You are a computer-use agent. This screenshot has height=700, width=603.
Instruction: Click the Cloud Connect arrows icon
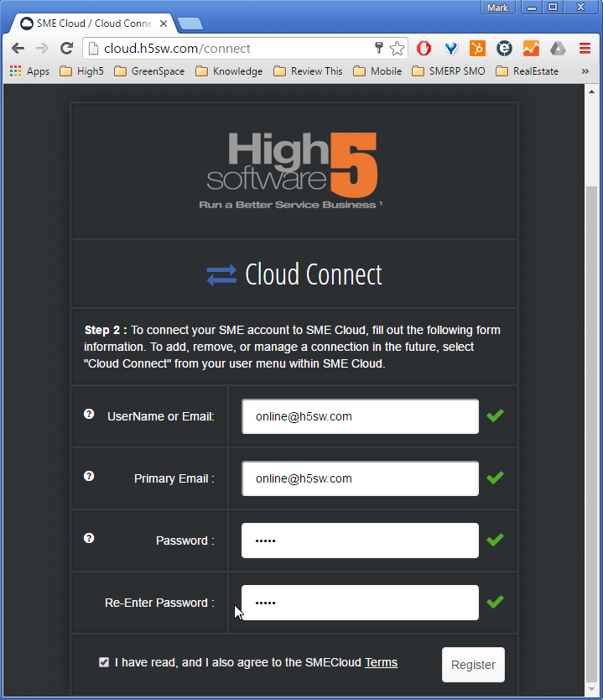[221, 274]
